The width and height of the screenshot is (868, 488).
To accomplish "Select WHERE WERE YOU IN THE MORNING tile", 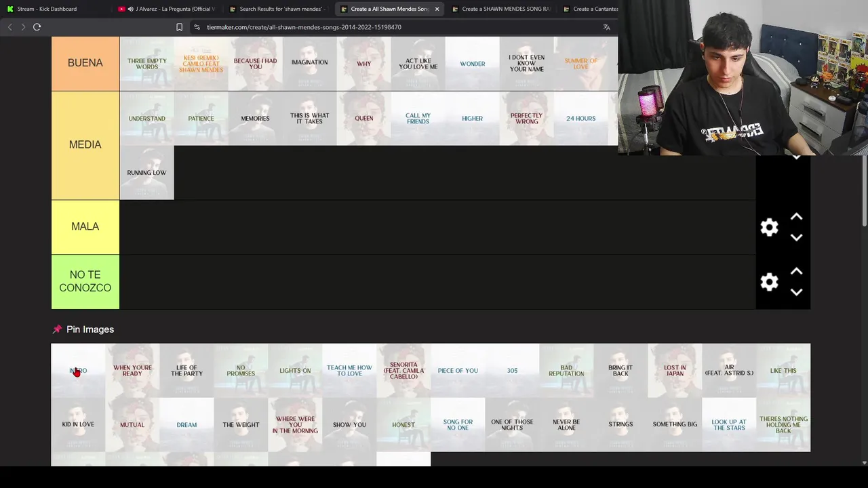I will coord(295,425).
